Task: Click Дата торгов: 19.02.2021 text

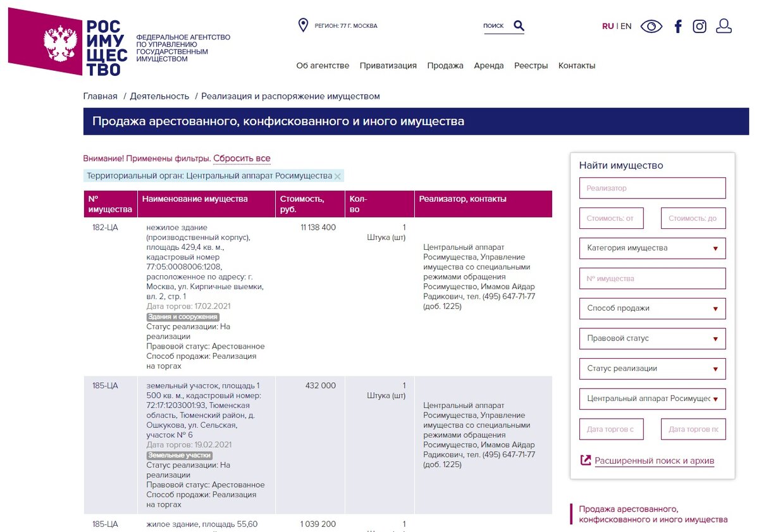Action: [188, 445]
